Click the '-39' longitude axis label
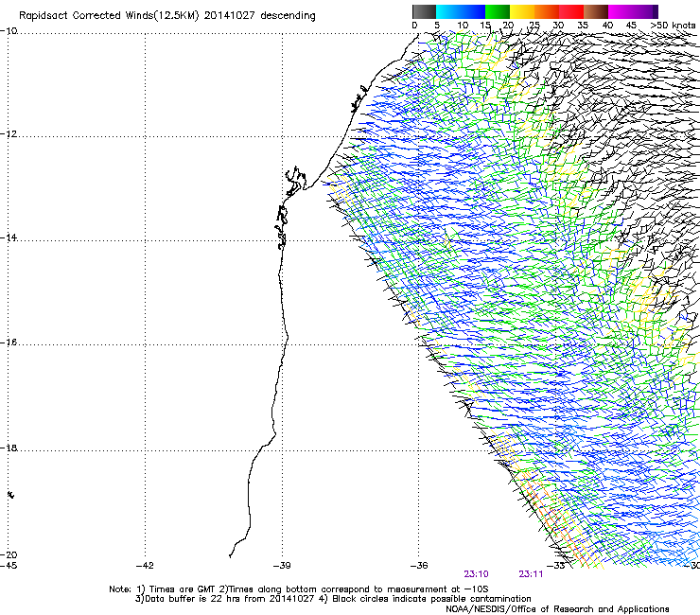Screen dimensions: 700x615 [282, 566]
